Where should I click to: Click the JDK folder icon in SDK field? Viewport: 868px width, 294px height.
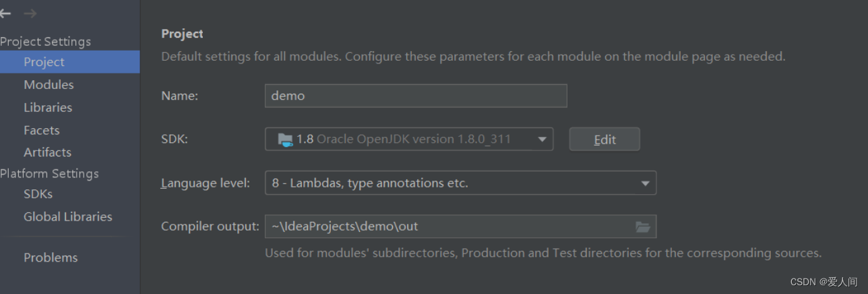286,140
